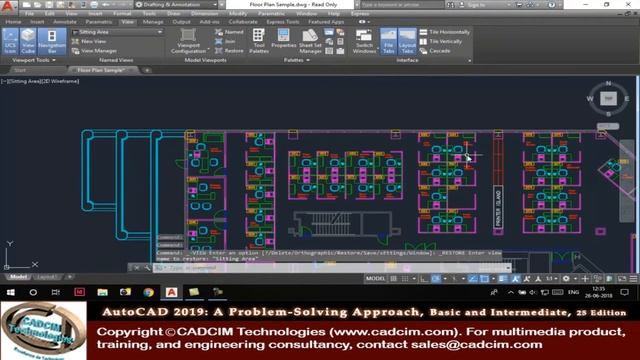This screenshot has height=360, width=640.
Task: Click the Model layout tab
Action: pos(18,277)
